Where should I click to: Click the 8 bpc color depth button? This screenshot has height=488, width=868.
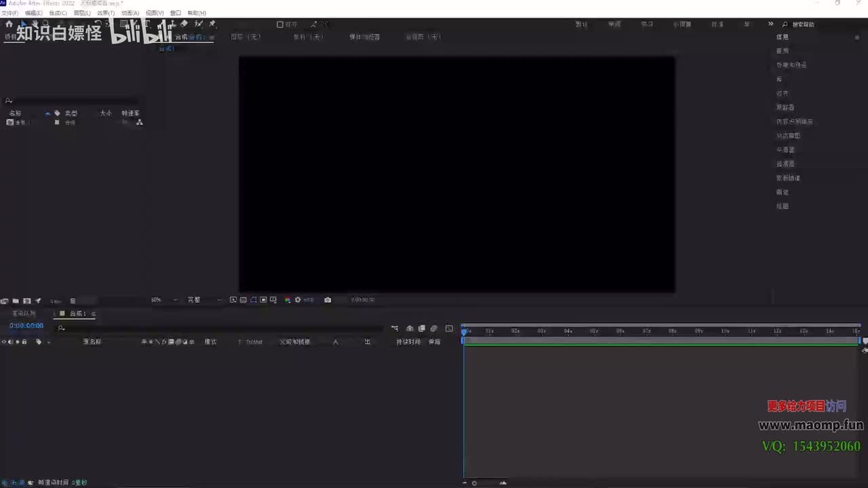(x=56, y=301)
